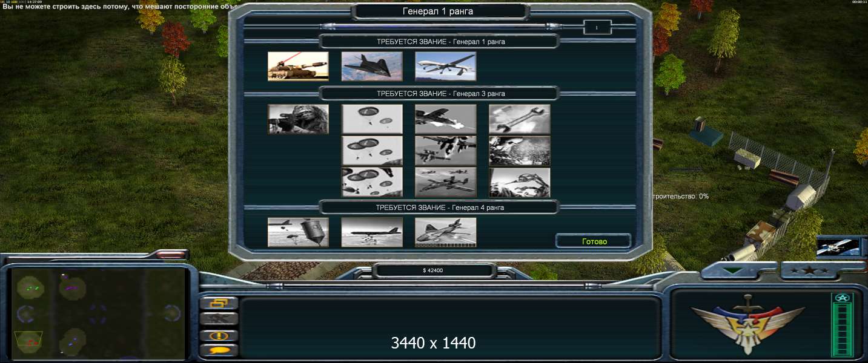Select the gunship aircraft power at rank 4
This screenshot has width=868, height=363.
[x=446, y=232]
